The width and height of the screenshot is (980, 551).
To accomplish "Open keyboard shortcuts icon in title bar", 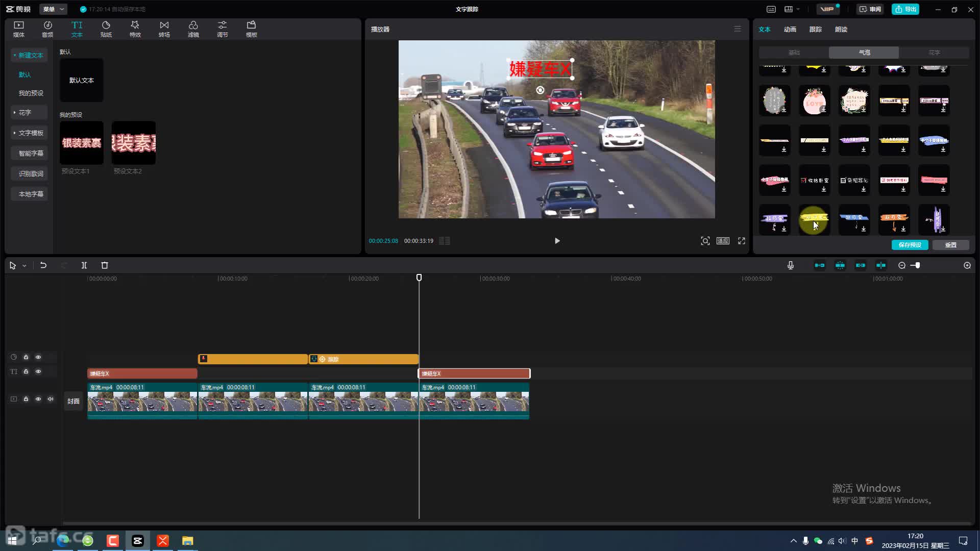I will [x=771, y=9].
